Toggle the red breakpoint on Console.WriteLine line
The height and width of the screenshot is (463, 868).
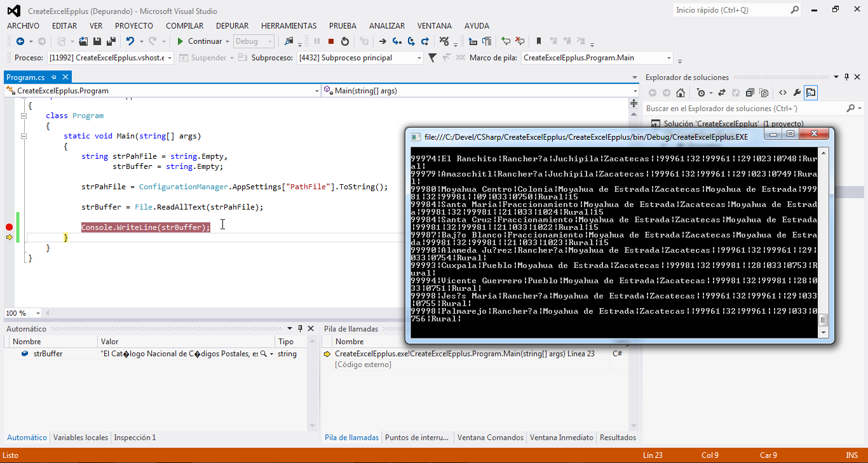coord(9,227)
